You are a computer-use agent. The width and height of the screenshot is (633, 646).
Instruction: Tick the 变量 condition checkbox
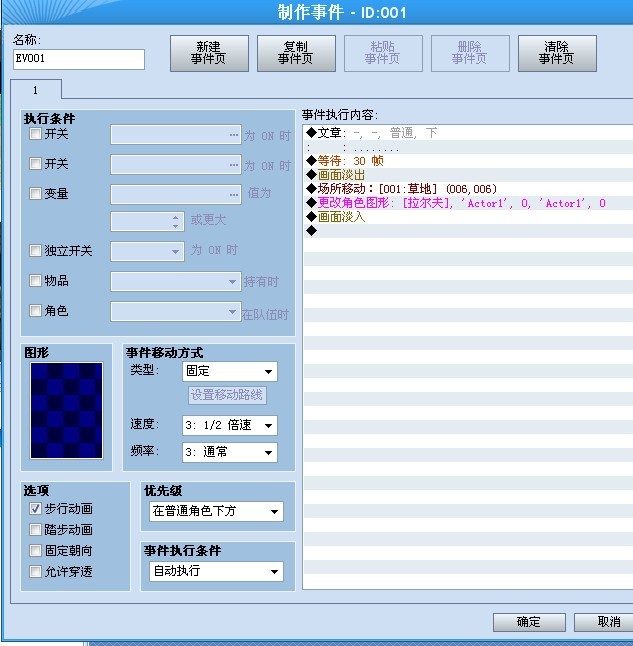(x=35, y=193)
